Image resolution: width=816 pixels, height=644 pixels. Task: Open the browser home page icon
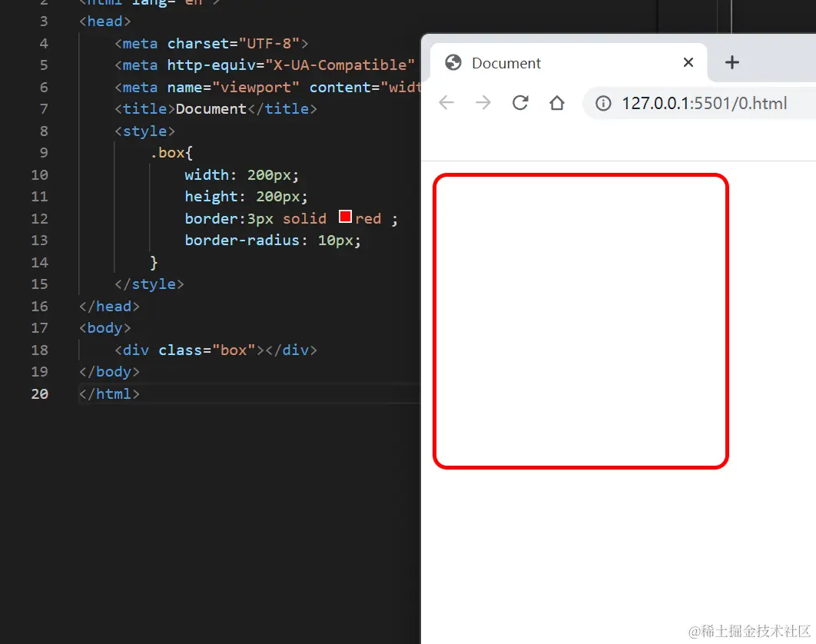(x=557, y=102)
